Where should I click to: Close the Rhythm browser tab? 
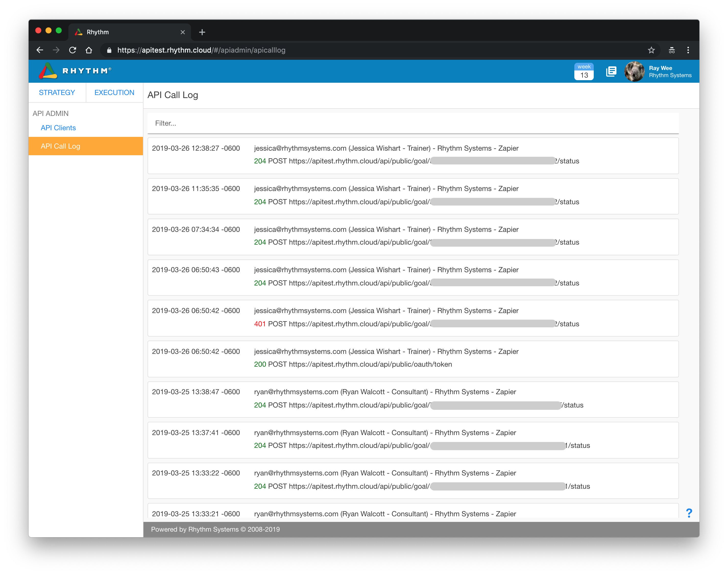pos(183,32)
